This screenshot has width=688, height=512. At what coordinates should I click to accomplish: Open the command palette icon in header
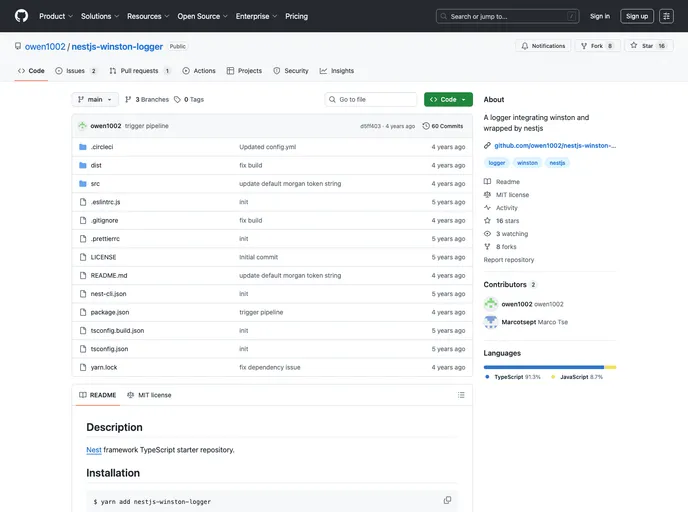tap(666, 16)
